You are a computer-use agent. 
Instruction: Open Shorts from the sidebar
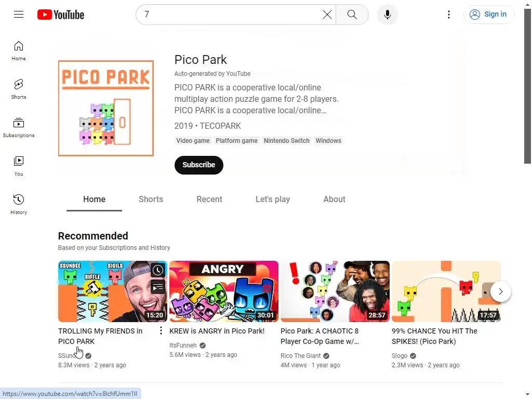point(19,89)
